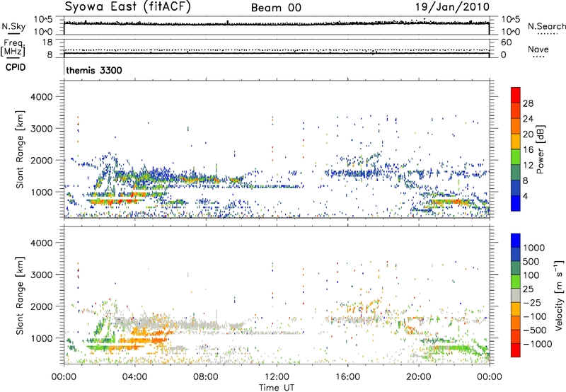Click the 'Nave' legend label
566x392 pixels.
(x=538, y=49)
